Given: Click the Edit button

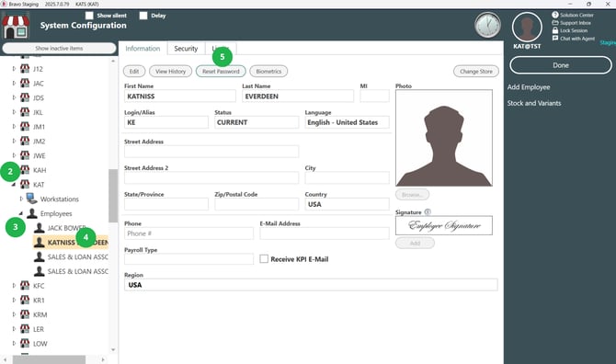Looking at the screenshot, I should (134, 72).
